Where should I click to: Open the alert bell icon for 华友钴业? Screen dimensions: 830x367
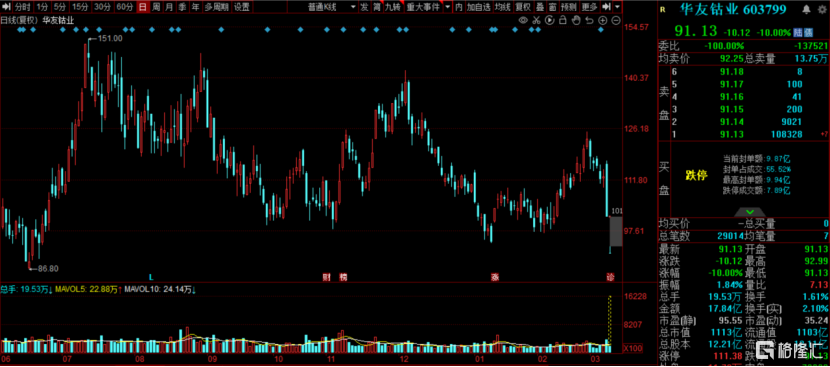(806, 10)
